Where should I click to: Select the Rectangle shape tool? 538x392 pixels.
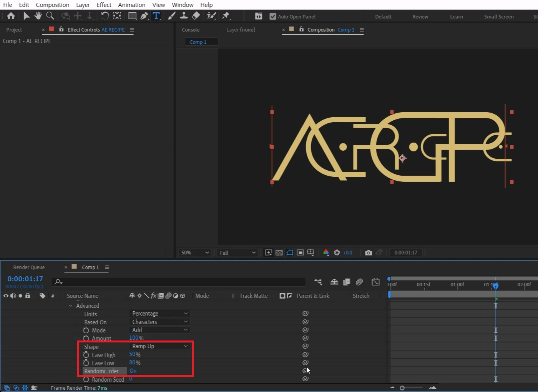(132, 16)
